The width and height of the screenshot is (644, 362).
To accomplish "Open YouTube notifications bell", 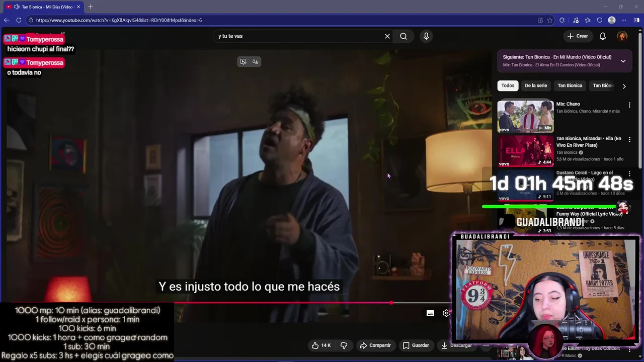I will coord(603,36).
